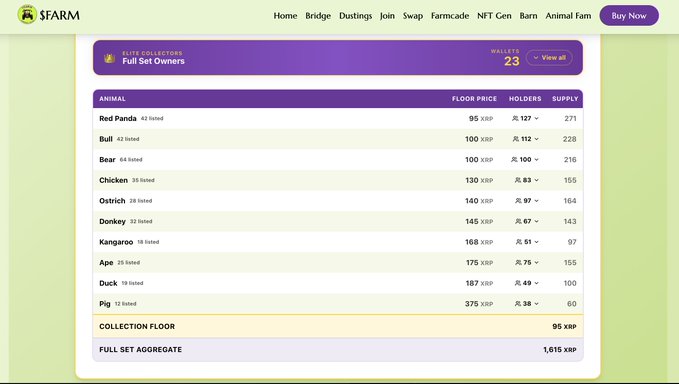Select the Red Panda animal name
The image size is (679, 384).
point(118,118)
